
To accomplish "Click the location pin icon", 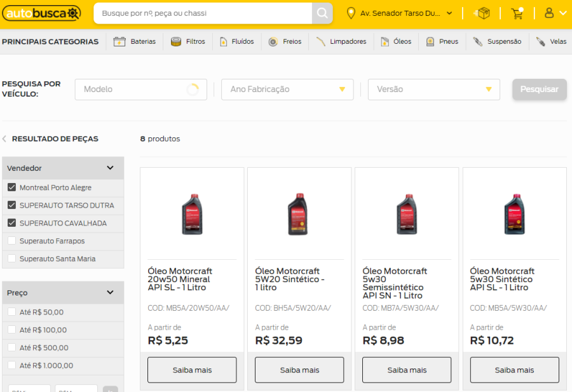I will coord(351,13).
